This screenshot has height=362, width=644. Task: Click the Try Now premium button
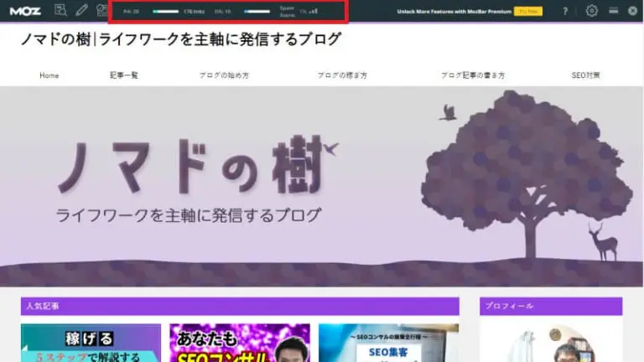pos(528,12)
